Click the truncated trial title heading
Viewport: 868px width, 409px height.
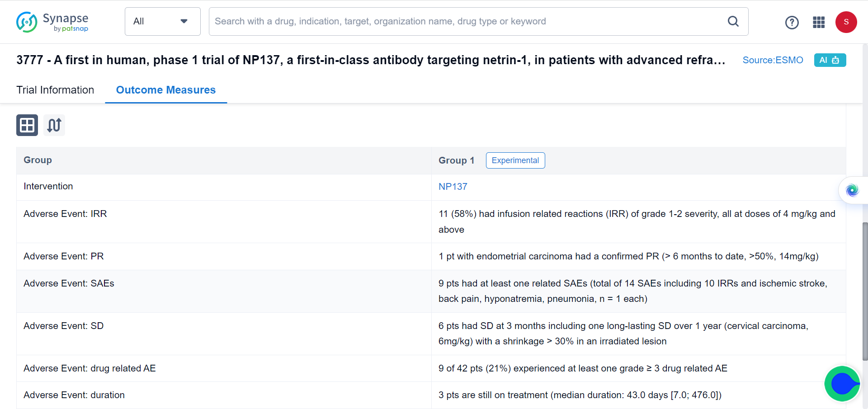click(x=371, y=60)
